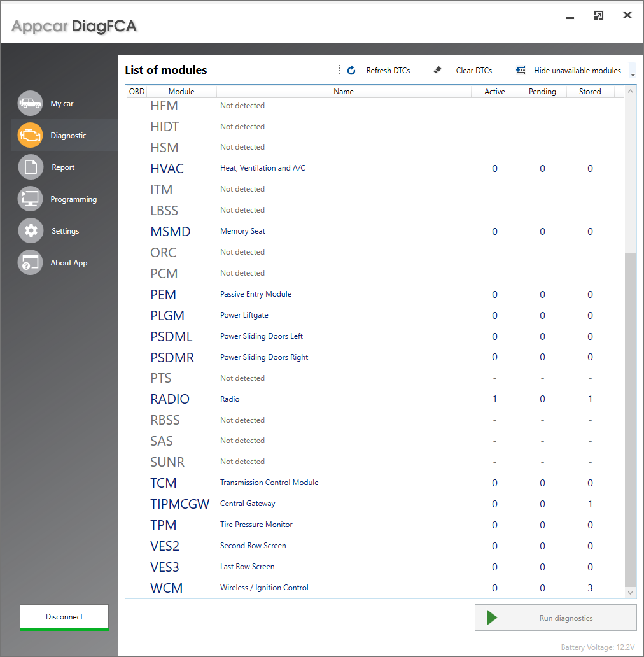
Task: Toggle Hide unavailable modules
Action: coord(570,71)
